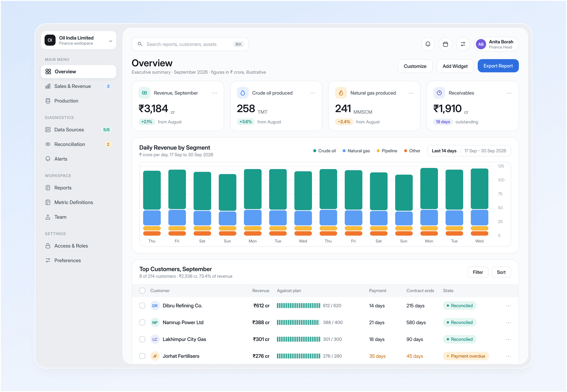Open the calendar icon in top bar
Viewport: 567px width, 392px height.
(x=445, y=44)
